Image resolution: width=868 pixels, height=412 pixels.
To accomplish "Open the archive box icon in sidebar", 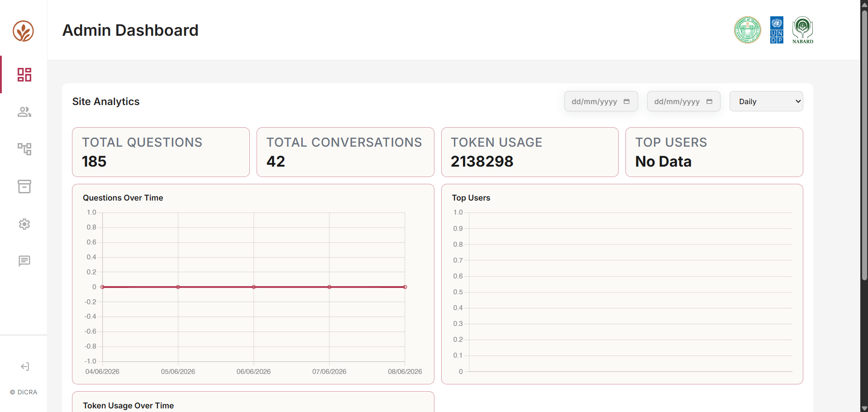I will tap(24, 187).
